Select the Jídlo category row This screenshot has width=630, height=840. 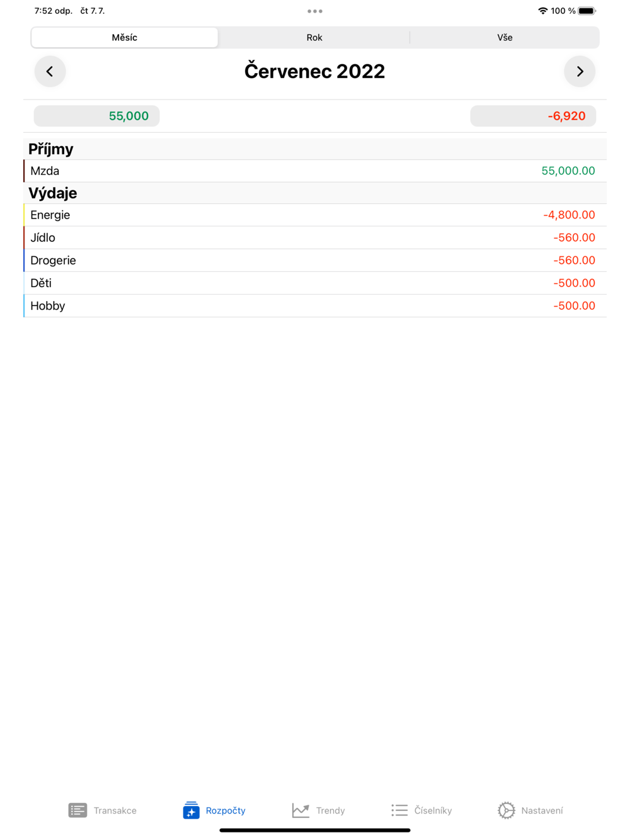coord(315,237)
